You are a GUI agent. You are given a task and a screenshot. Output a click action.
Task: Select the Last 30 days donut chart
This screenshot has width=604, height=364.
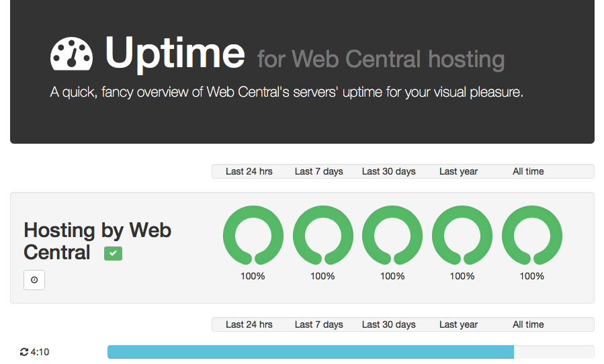pos(392,235)
